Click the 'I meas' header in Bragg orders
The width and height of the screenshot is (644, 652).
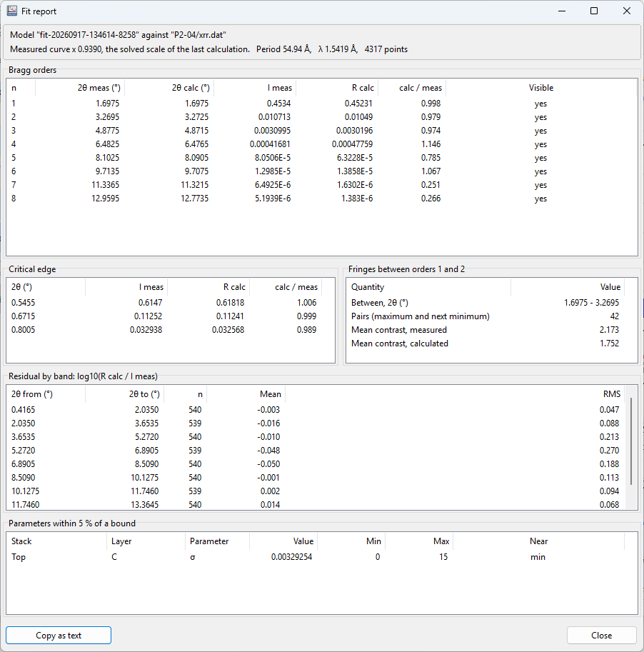pos(279,88)
